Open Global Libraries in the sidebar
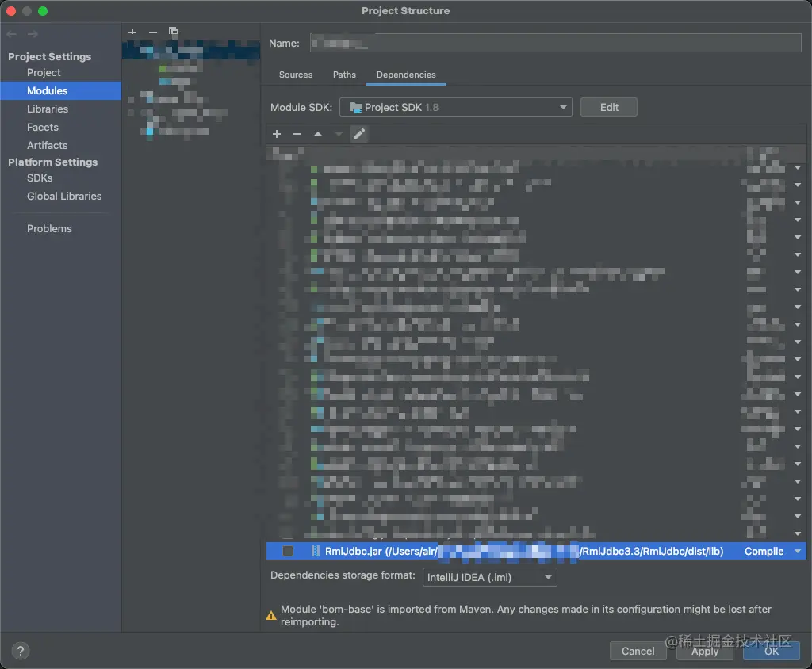The width and height of the screenshot is (812, 669). tap(64, 196)
